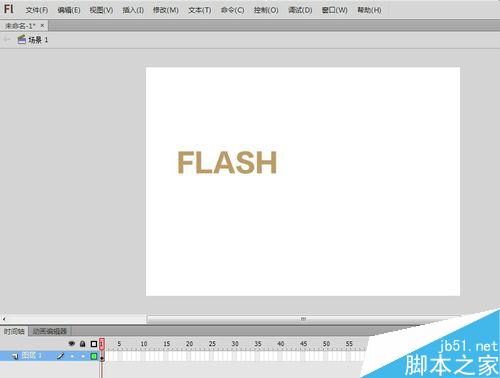Toggle the padlock icon for all layers

[x=83, y=344]
